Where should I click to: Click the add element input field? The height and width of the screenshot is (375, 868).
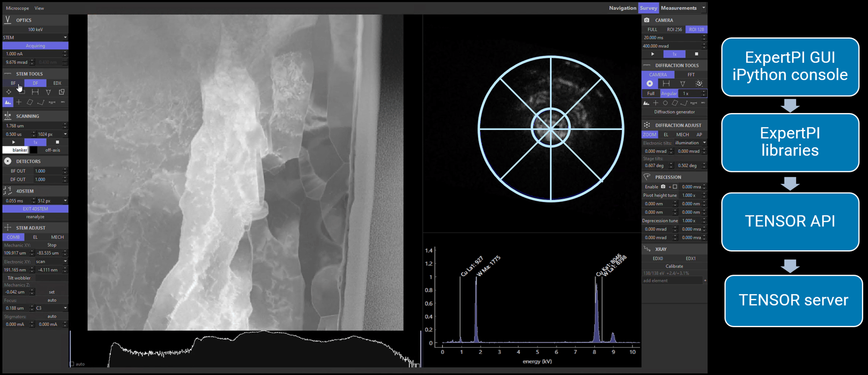point(672,281)
